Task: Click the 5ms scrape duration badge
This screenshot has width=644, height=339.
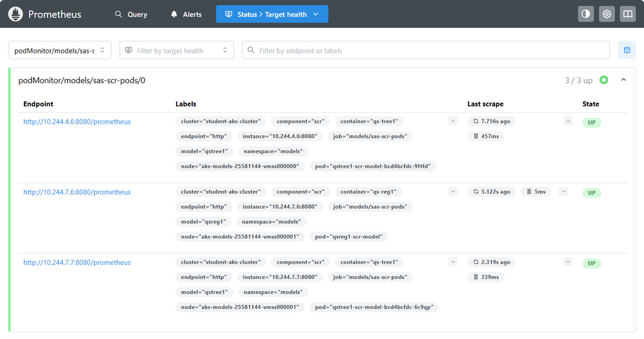Action: 536,191
